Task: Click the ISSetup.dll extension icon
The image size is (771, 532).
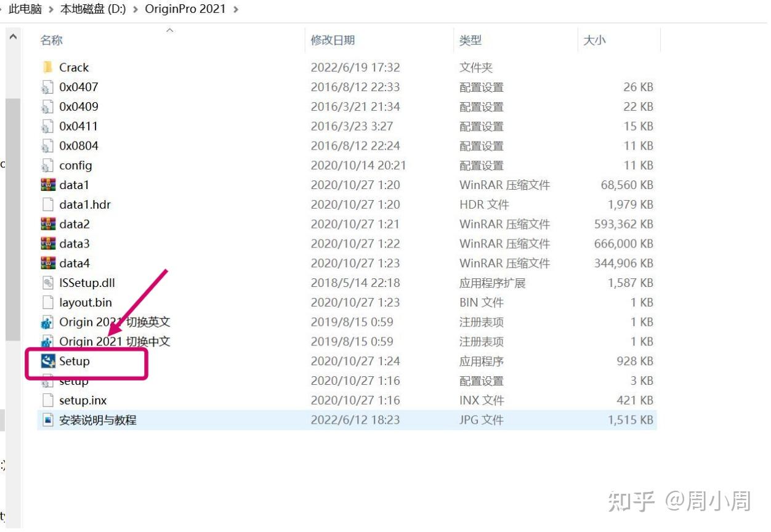Action: pos(48,283)
